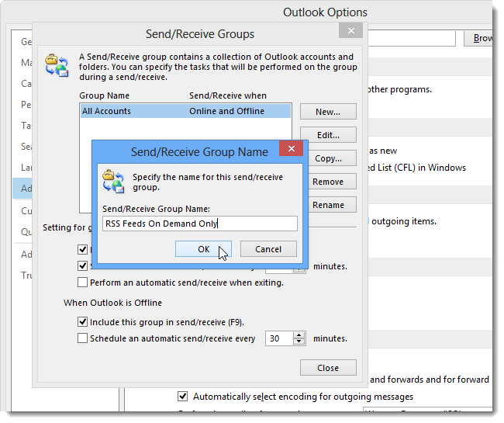This screenshot has height=423, width=504.
Task: Click 'Online and Offline' cell in group list
Action: (226, 111)
